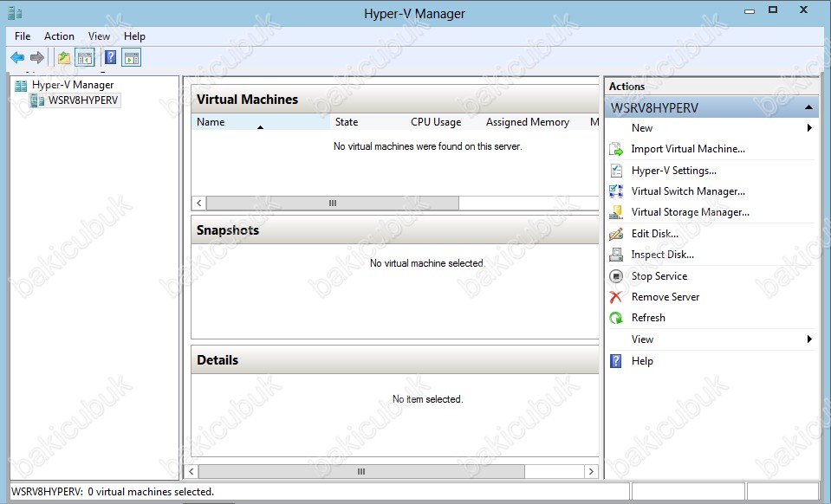Click the Help label in Actions pane
Viewport: 831px width, 504px height.
[642, 361]
